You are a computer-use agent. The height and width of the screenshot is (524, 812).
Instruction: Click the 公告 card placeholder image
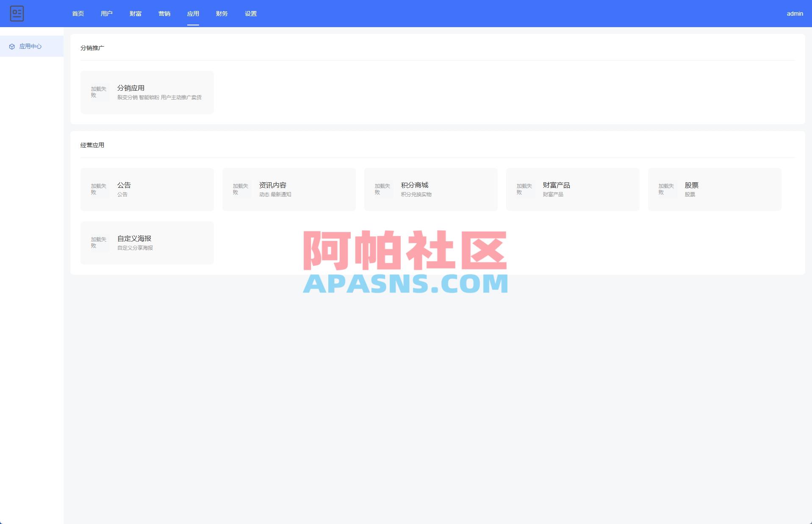click(98, 189)
